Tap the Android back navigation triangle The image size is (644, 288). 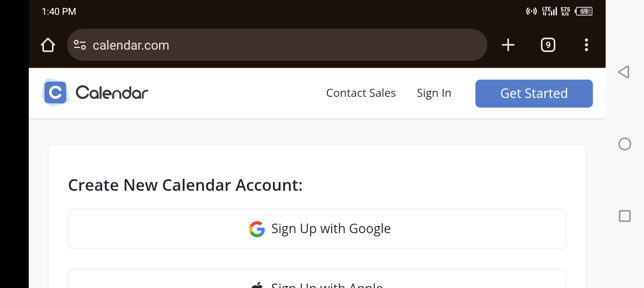[x=624, y=72]
